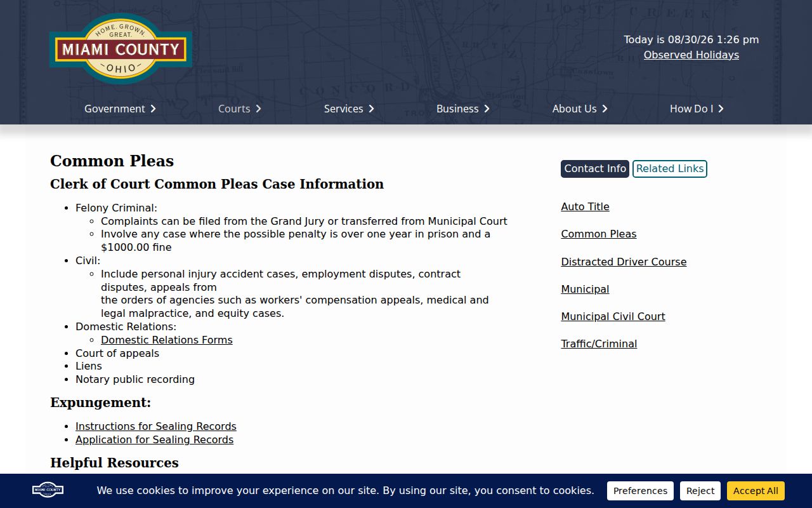Go to the Common Pleas sidebar link
The width and height of the screenshot is (812, 508).
click(599, 234)
